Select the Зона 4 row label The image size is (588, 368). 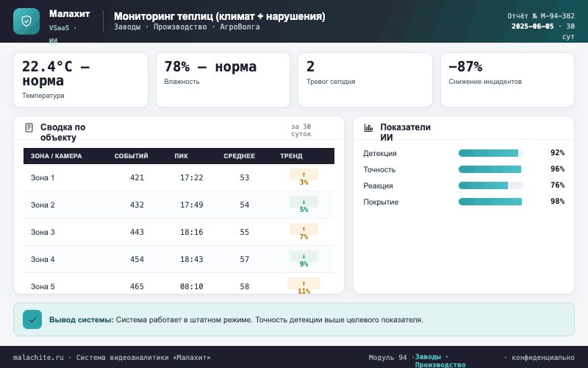(43, 260)
